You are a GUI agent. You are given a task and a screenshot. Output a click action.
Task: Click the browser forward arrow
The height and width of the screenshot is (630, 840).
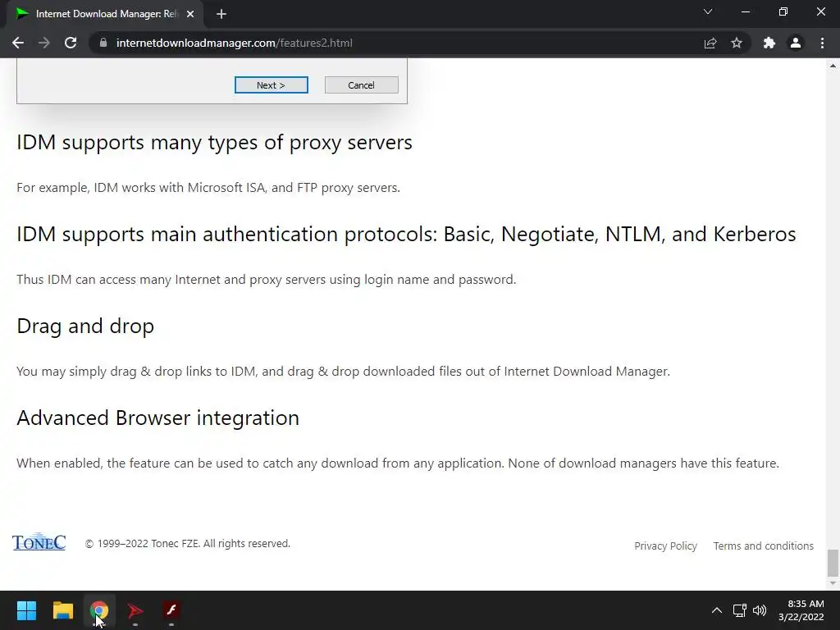[x=44, y=43]
